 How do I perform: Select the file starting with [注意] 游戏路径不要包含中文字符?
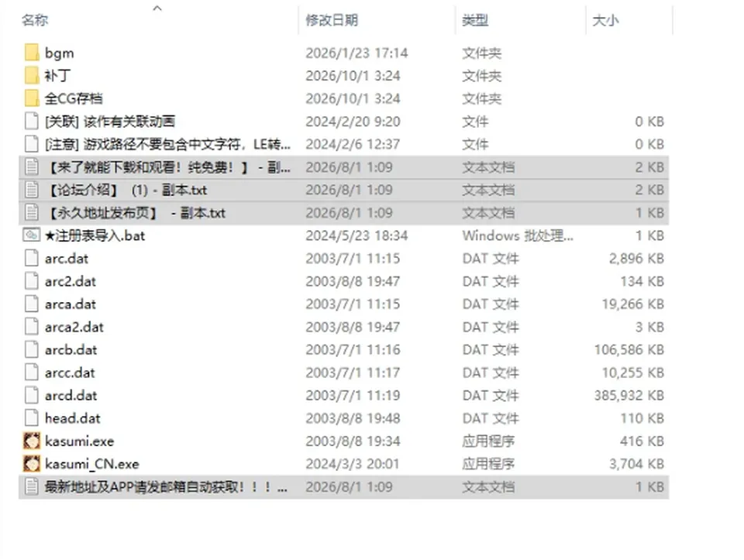(x=167, y=144)
